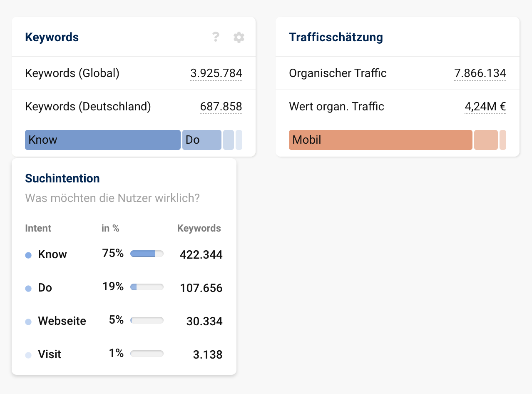Click the Trafficschätzung box title

point(336,37)
